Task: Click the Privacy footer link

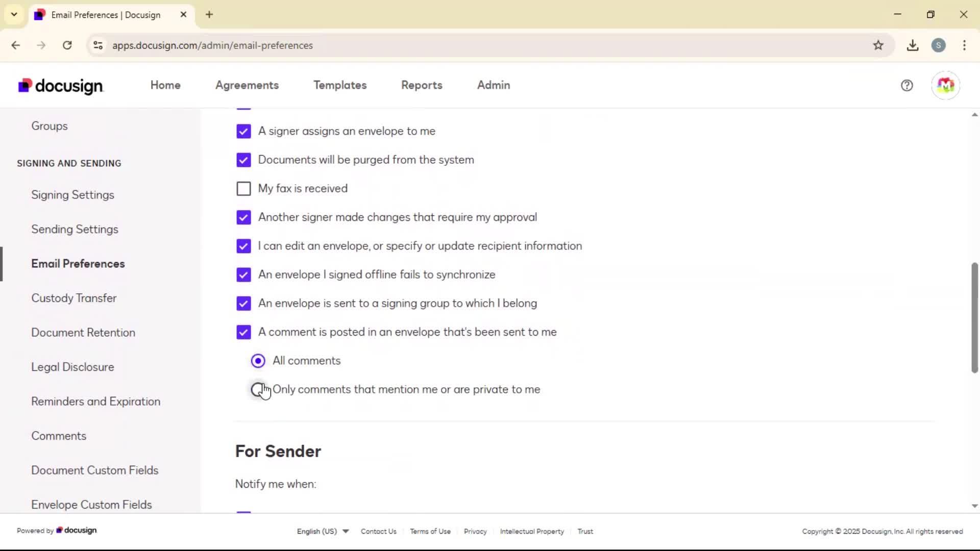Action: coord(475,531)
